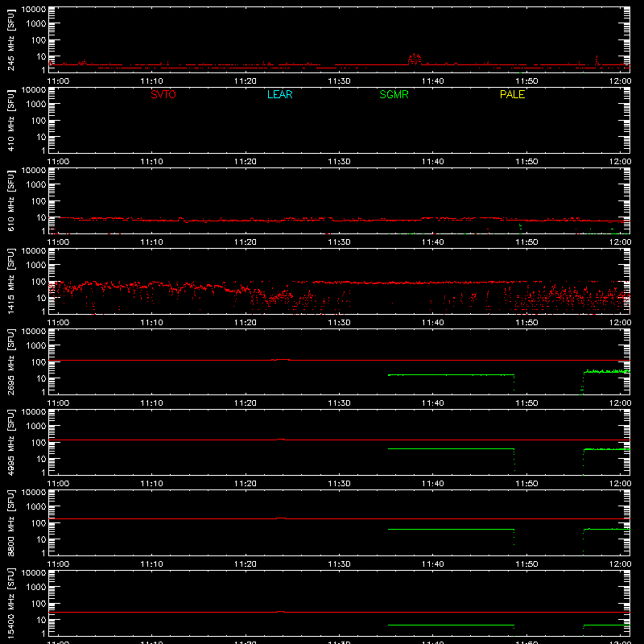Click the 10 y-tick on 1415 MHz panel

(41, 298)
